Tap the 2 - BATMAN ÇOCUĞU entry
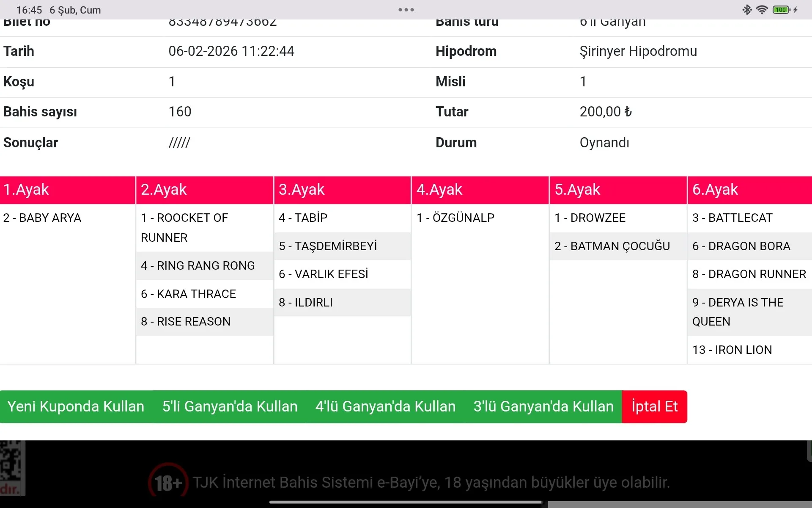Viewport: 812px width, 508px height. pyautogui.click(x=612, y=246)
